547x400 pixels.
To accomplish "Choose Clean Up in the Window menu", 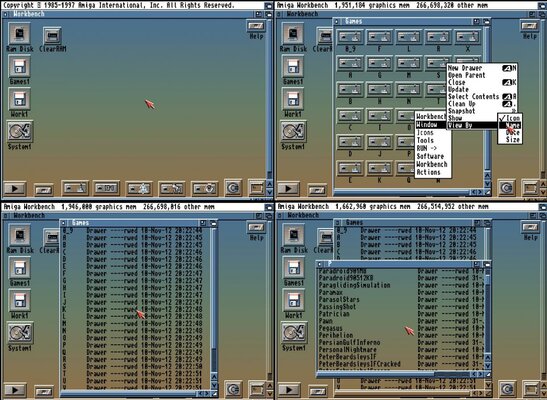I will 482,104.
